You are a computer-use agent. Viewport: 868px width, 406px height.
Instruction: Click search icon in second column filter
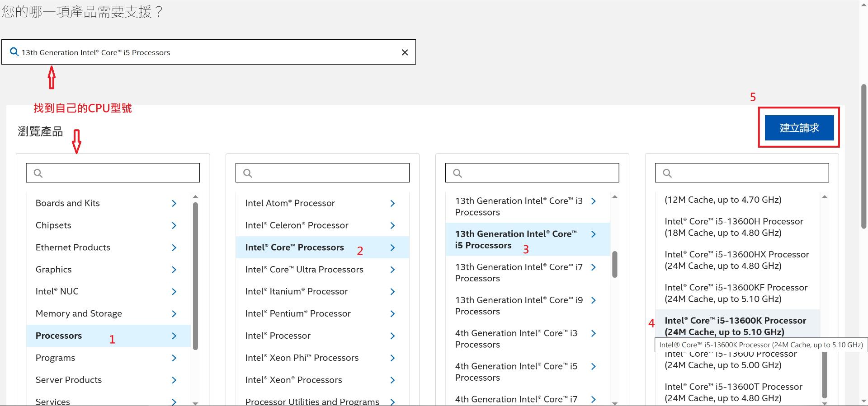click(x=248, y=173)
